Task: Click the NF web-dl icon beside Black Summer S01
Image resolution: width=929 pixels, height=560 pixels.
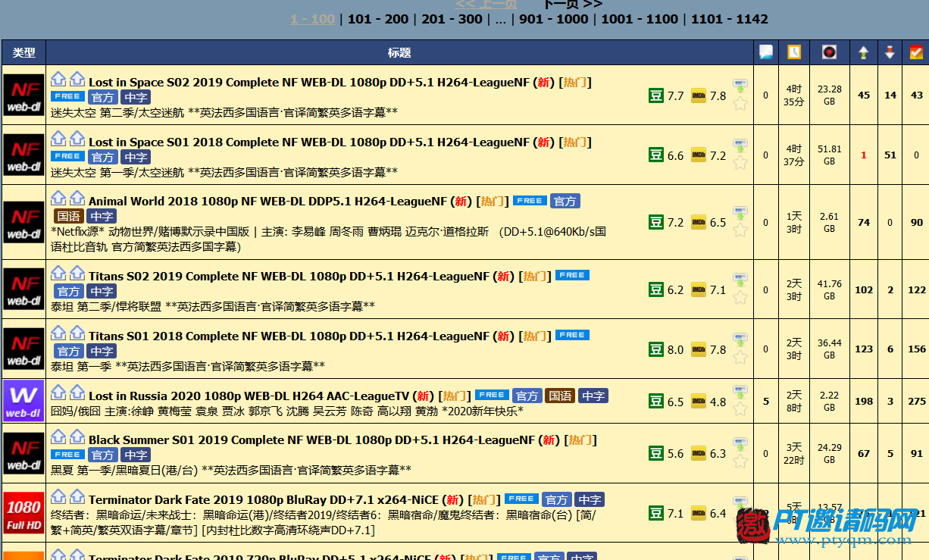Action: point(23,453)
